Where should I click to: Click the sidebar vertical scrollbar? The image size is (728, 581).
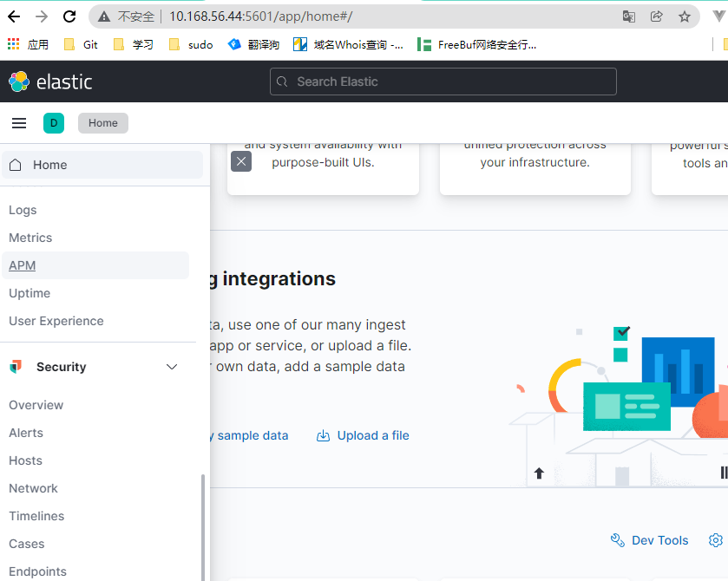coord(203,527)
